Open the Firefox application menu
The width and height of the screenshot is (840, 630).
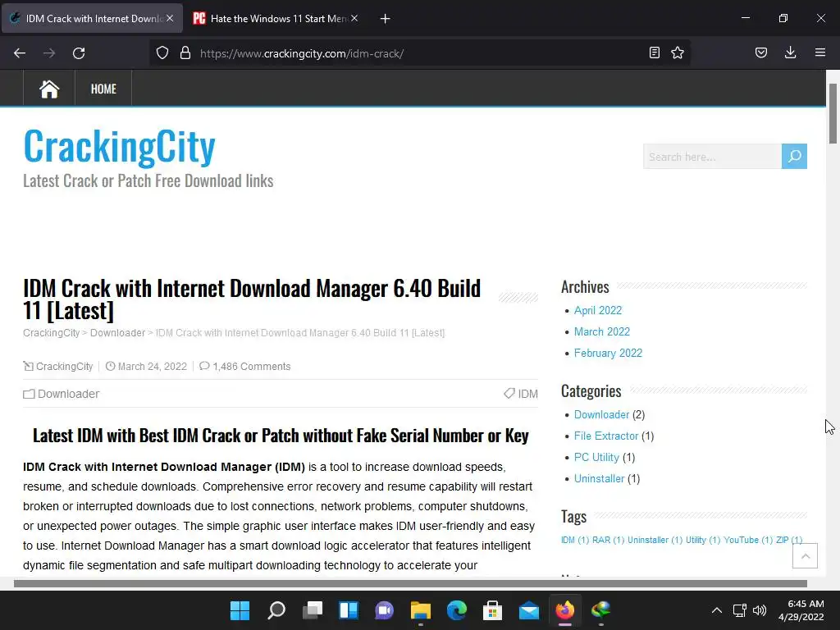(x=820, y=52)
